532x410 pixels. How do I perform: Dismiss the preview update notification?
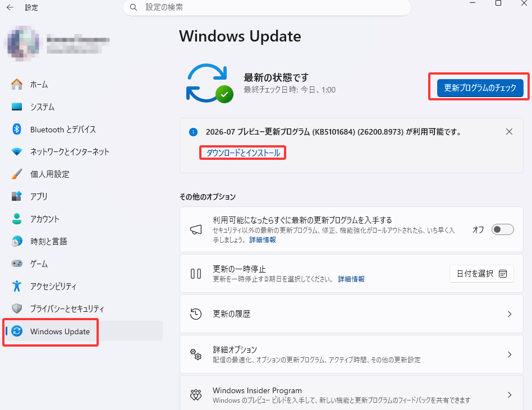[x=509, y=132]
